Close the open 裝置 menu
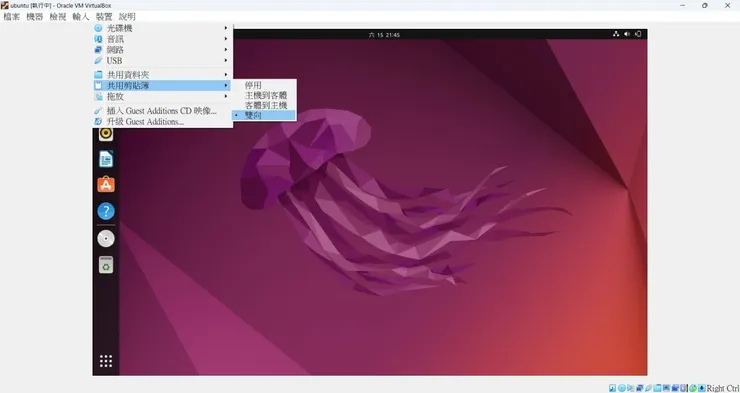 (104, 17)
